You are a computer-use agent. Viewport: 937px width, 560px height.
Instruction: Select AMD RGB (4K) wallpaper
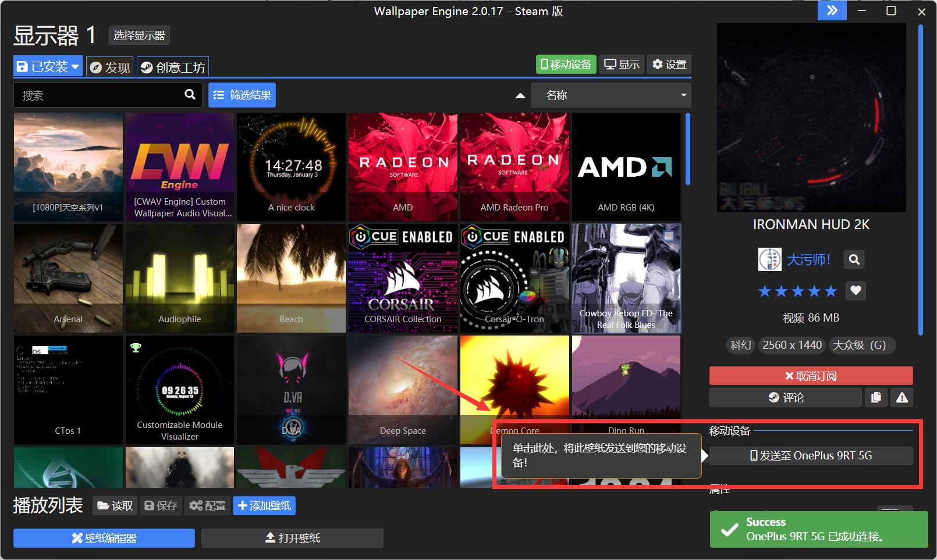[x=626, y=167]
